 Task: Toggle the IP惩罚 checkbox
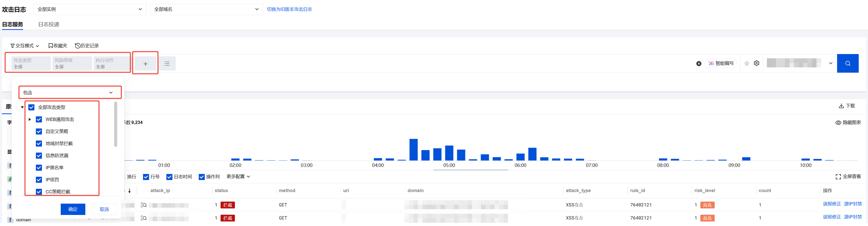[39, 180]
